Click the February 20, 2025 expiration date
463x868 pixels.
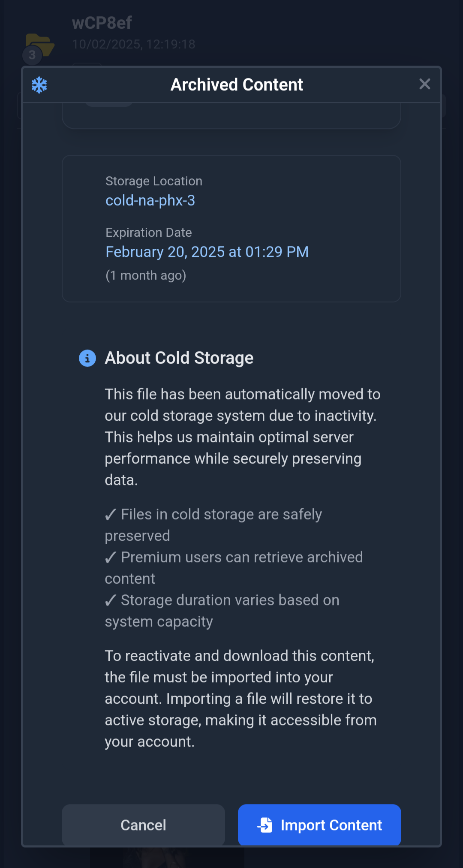207,252
